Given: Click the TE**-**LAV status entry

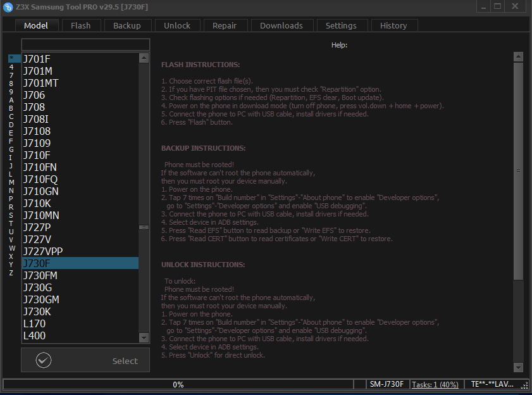Looking at the screenshot, I should click(492, 384).
